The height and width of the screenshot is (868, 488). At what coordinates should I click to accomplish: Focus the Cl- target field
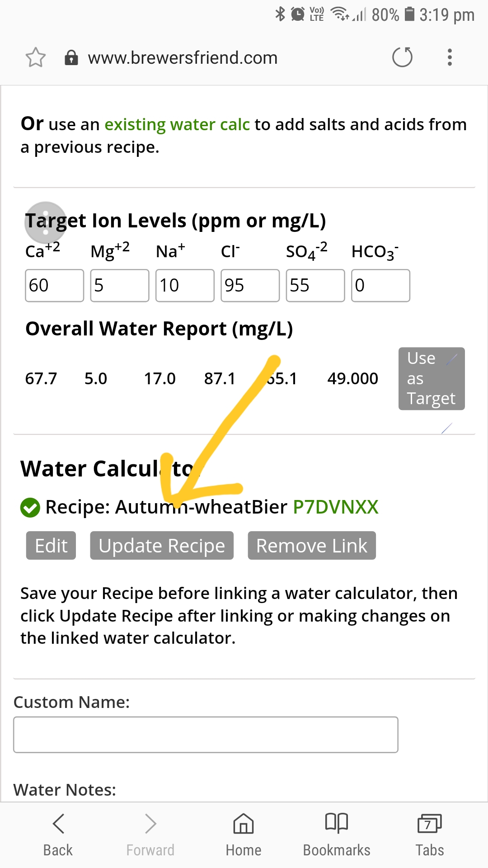(x=250, y=285)
